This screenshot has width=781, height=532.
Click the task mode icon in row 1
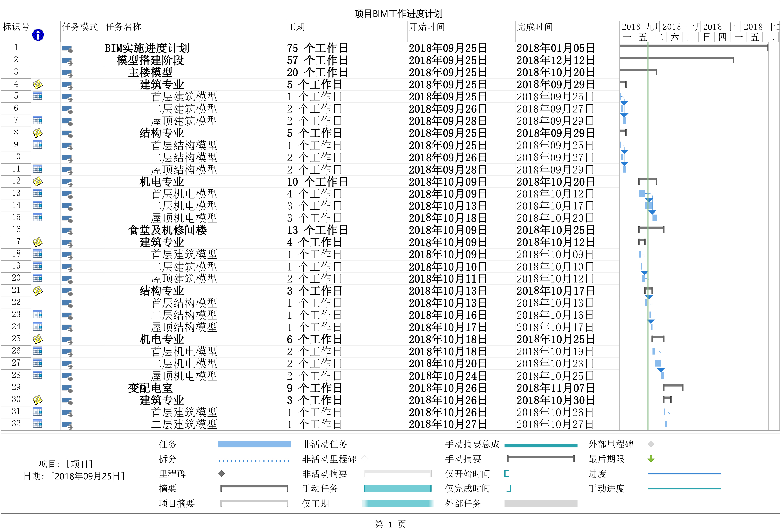pos(67,49)
